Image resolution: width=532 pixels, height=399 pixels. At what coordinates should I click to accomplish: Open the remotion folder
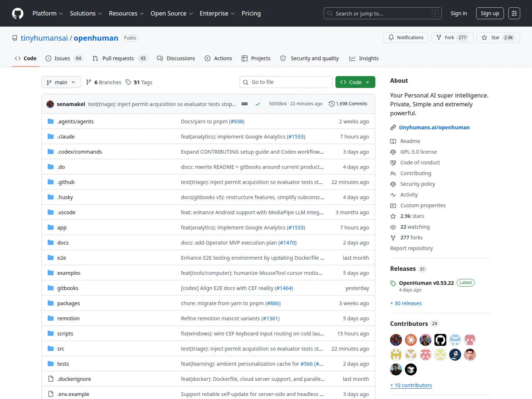68,318
